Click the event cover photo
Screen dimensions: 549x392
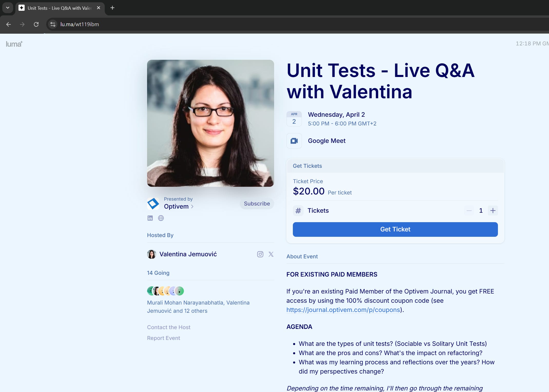[210, 123]
